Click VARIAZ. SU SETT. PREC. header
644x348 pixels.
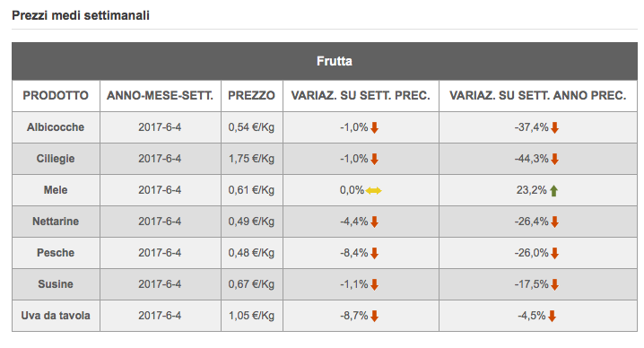coord(361,96)
